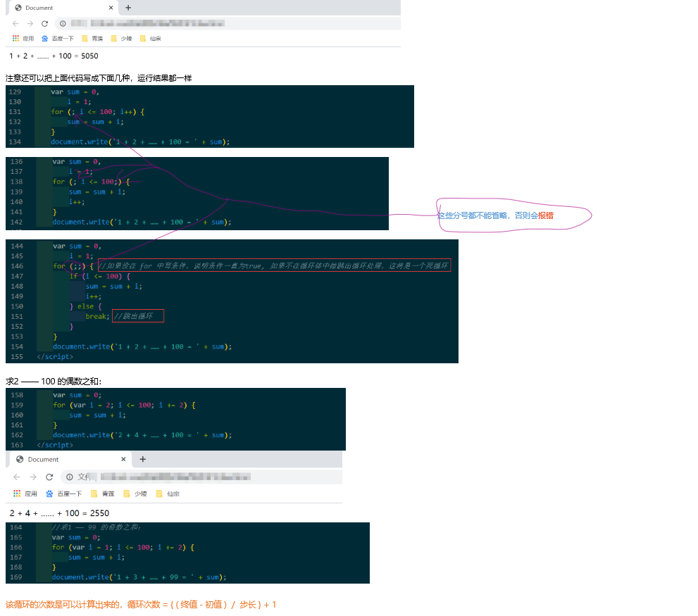
Task: Click the '</script>' tag on line 163
Action: (55, 445)
